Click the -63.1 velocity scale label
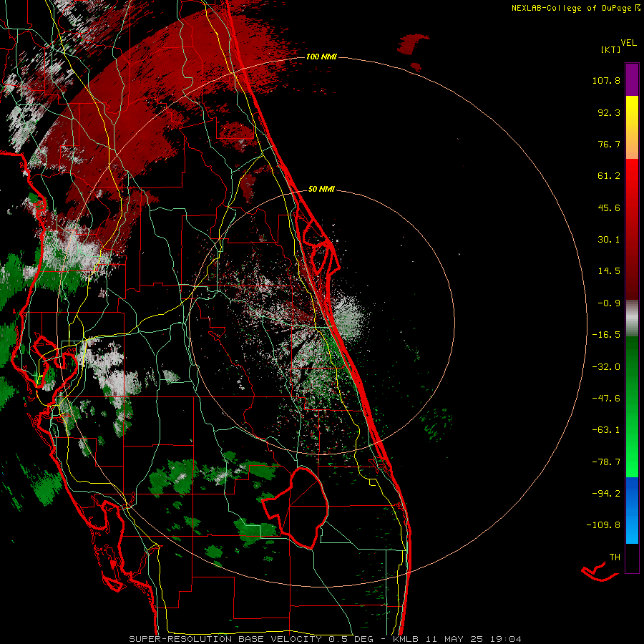This screenshot has width=644, height=644. pos(606,430)
